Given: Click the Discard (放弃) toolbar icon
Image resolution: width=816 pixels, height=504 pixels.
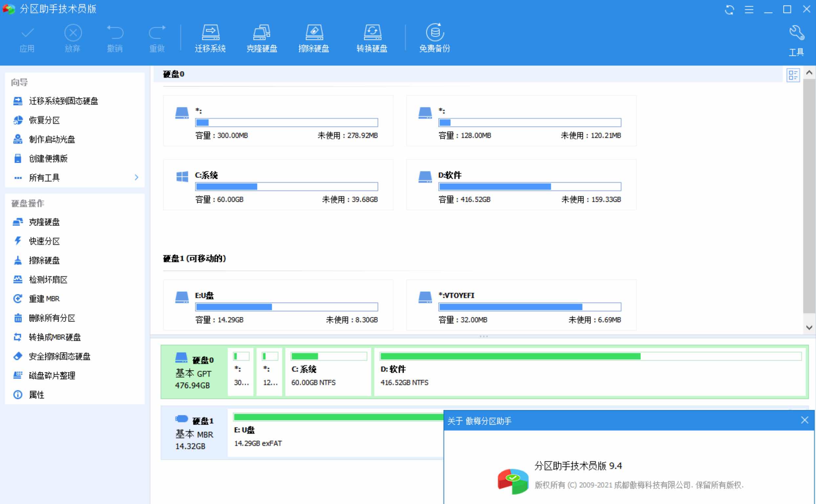Looking at the screenshot, I should (73, 38).
